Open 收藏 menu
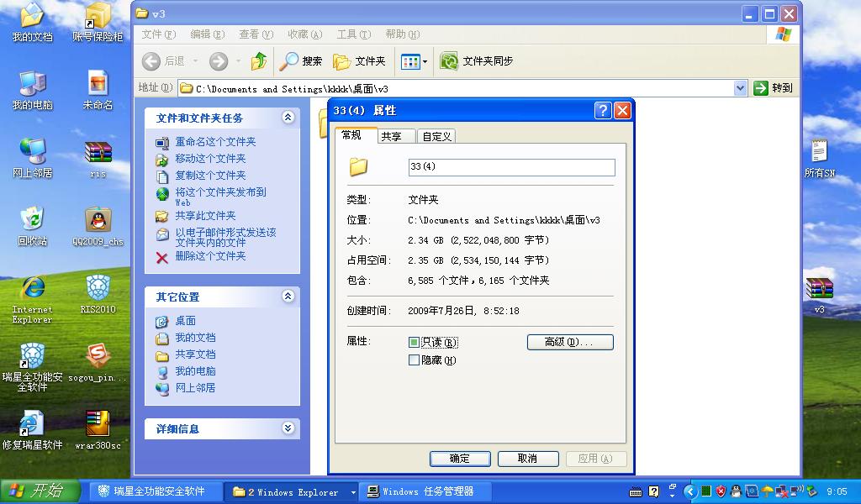 coord(304,34)
